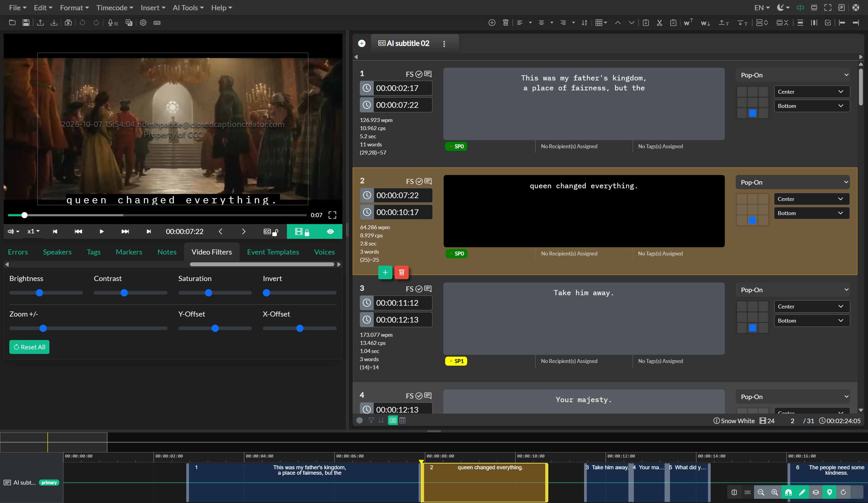
Task: Open the playback speed x1 dropdown
Action: [x=33, y=231]
